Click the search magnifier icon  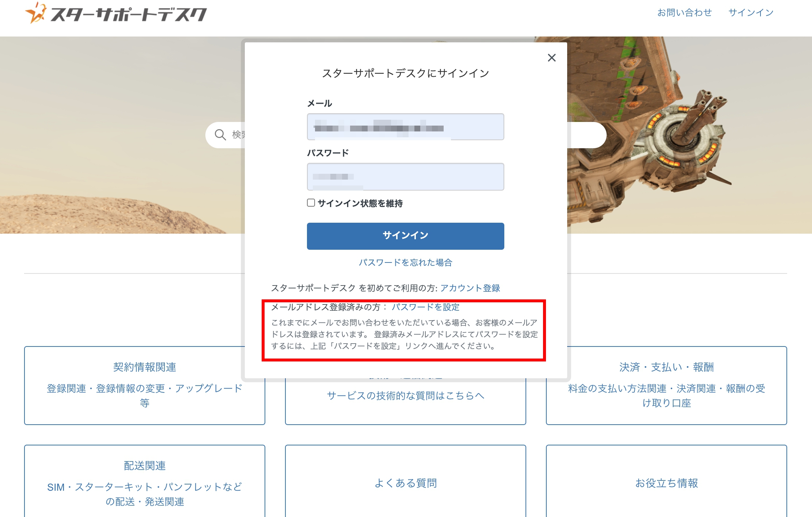[x=221, y=134]
